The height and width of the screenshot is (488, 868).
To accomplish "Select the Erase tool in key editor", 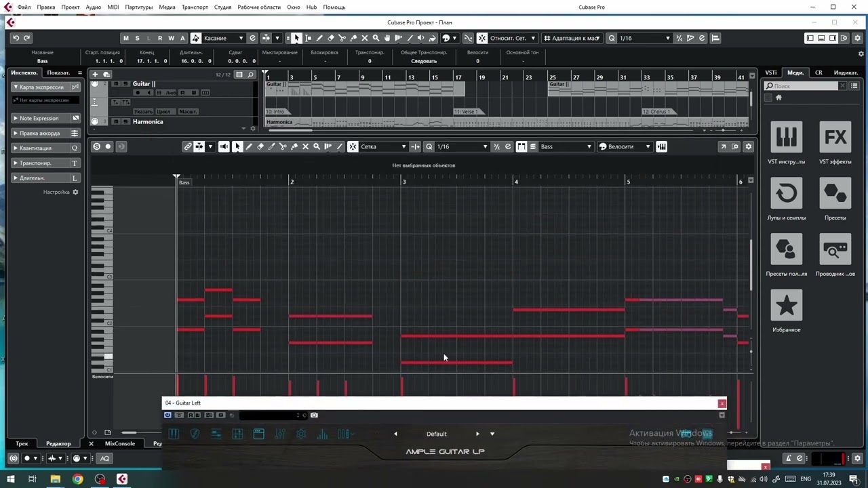I will tap(260, 146).
